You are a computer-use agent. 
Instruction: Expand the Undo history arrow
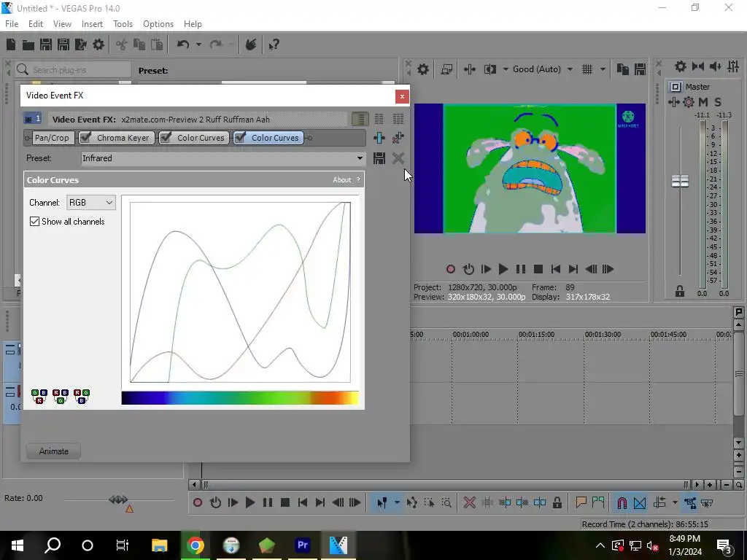click(x=198, y=44)
